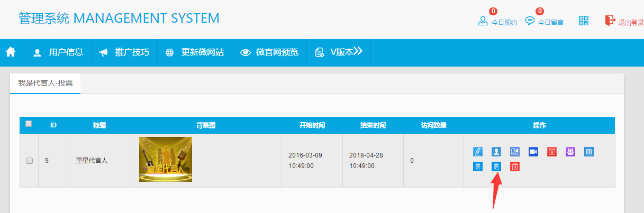Open the QR code icon in header

pyautogui.click(x=584, y=21)
